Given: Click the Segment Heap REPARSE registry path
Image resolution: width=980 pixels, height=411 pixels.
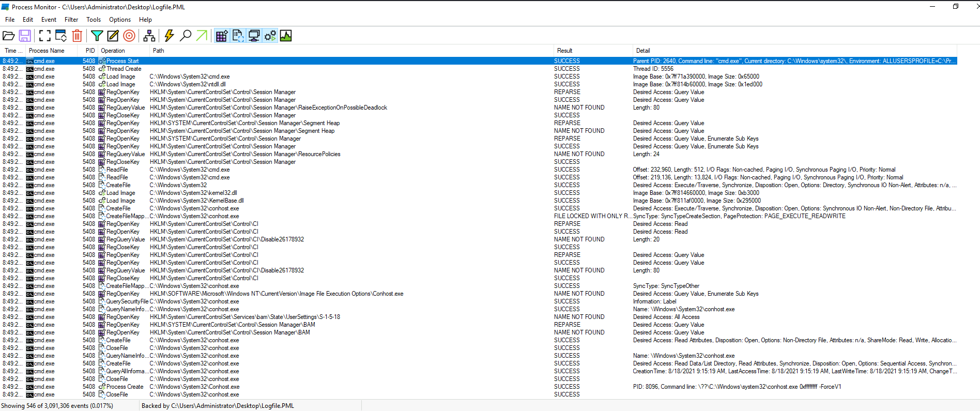Looking at the screenshot, I should (x=244, y=123).
